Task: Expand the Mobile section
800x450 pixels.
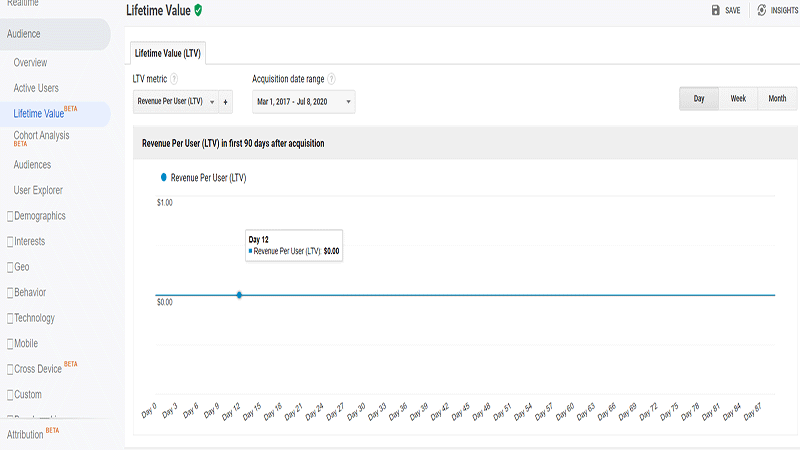Action: (22, 343)
